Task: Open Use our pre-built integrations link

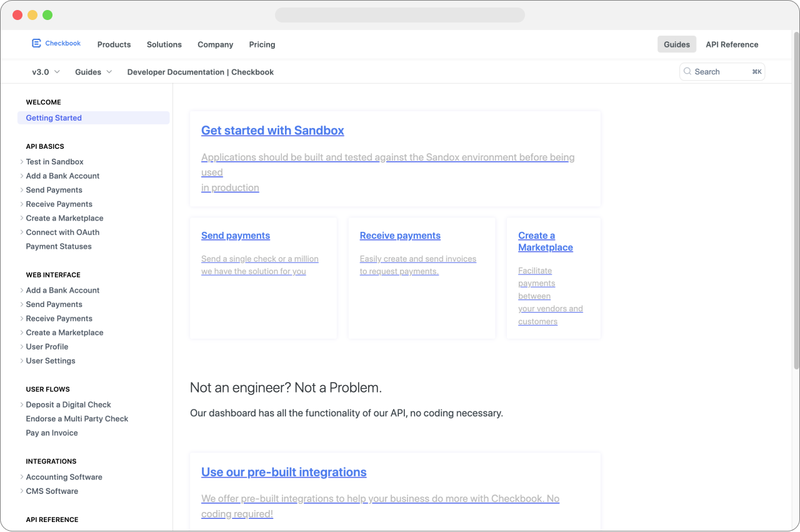Action: [284, 472]
